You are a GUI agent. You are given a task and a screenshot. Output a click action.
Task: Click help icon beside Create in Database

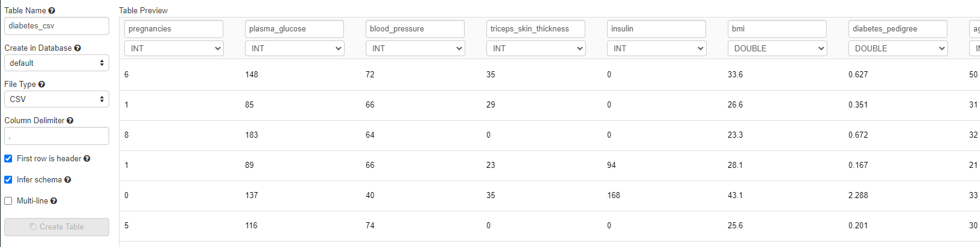click(x=77, y=48)
